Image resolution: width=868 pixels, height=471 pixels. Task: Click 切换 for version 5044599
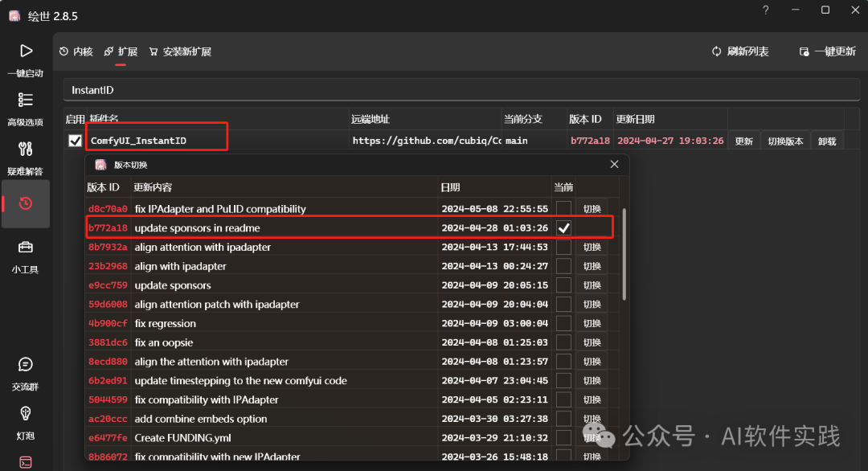click(x=592, y=399)
